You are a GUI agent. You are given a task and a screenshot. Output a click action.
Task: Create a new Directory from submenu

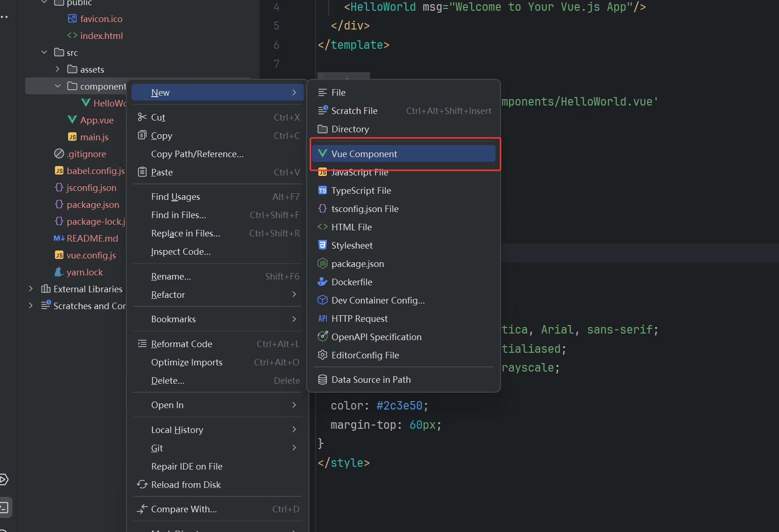click(x=404, y=129)
